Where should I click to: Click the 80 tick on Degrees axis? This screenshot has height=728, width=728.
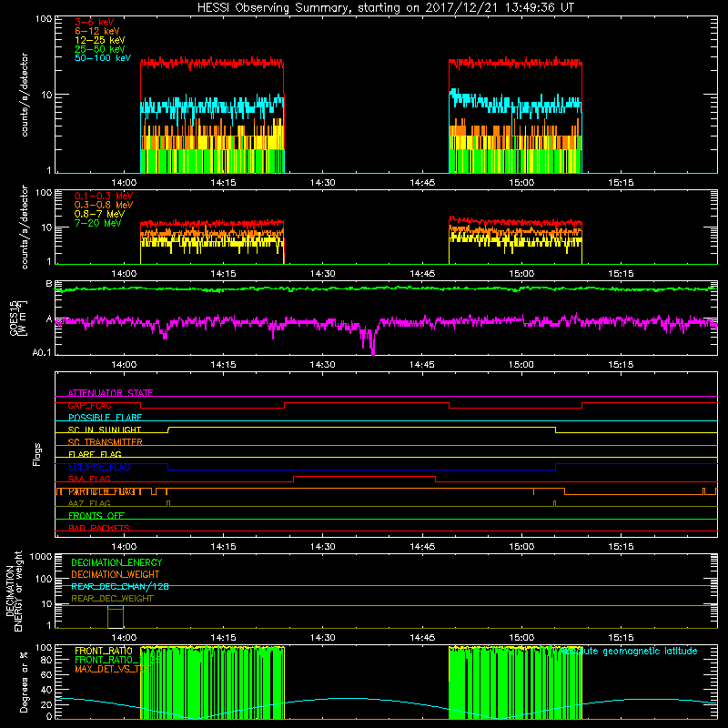click(x=46, y=660)
